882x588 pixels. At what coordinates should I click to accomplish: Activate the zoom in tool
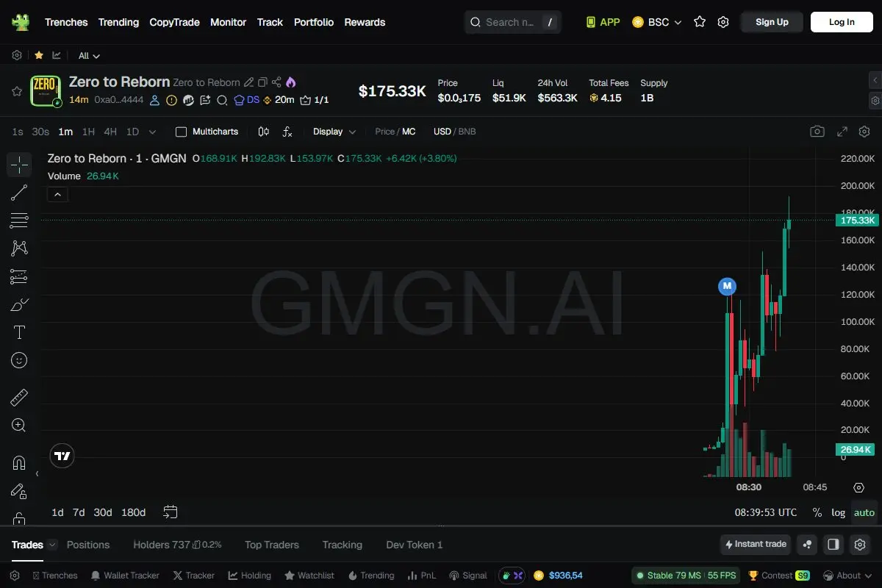point(19,425)
